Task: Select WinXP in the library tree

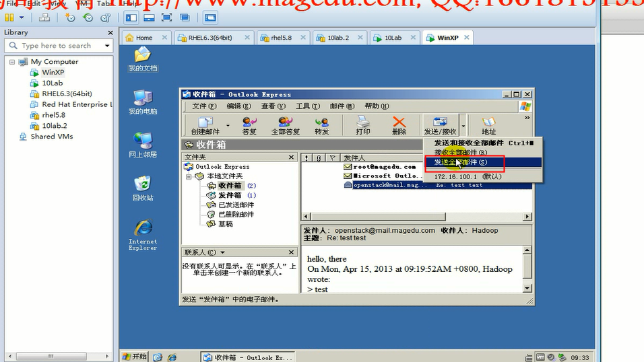Action: [53, 72]
